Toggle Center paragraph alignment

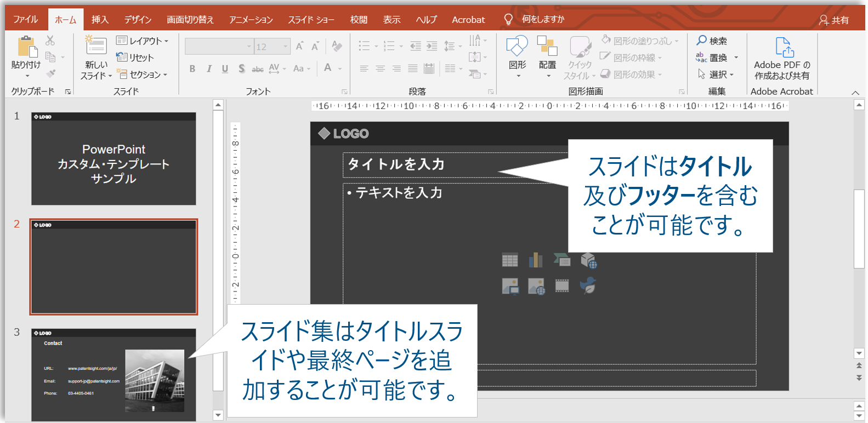[380, 68]
